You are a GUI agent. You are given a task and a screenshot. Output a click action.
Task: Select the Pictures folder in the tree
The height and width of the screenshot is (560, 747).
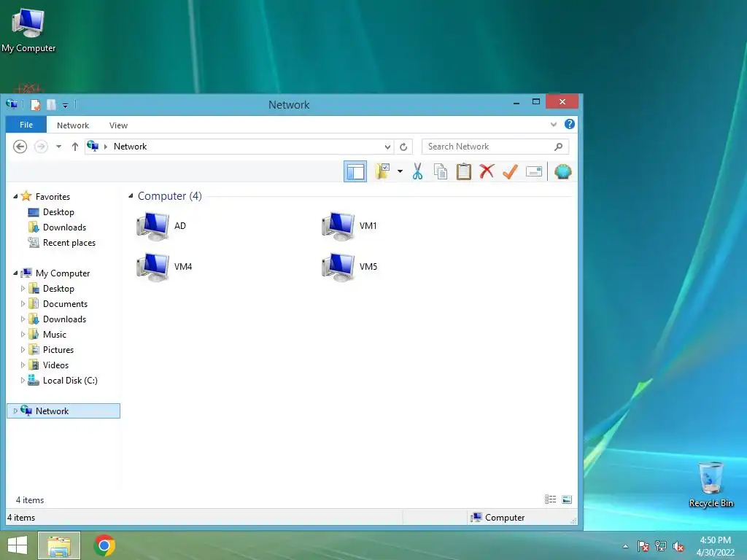58,349
